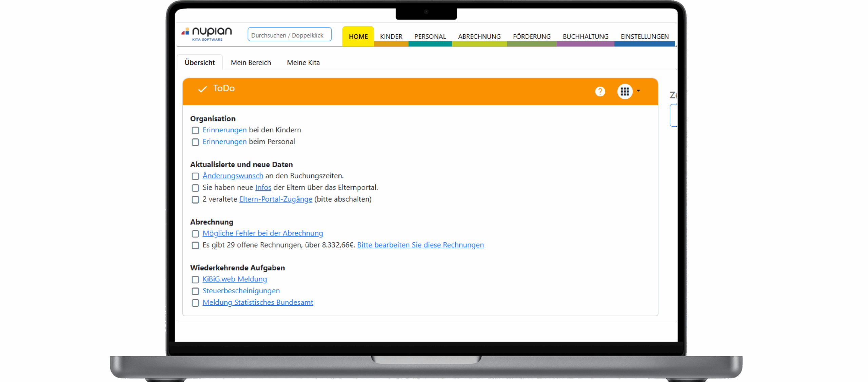Click the nupian Kita Software logo
The height and width of the screenshot is (382, 868).
point(207,34)
